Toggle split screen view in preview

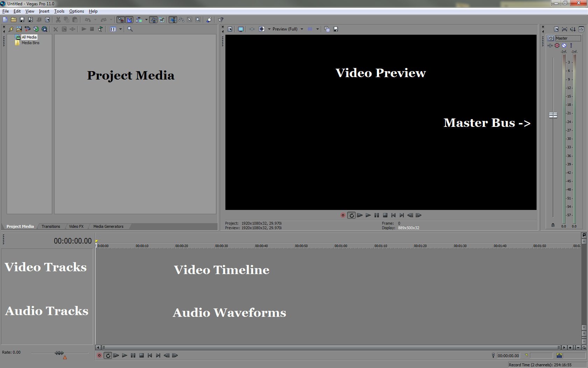click(240, 29)
